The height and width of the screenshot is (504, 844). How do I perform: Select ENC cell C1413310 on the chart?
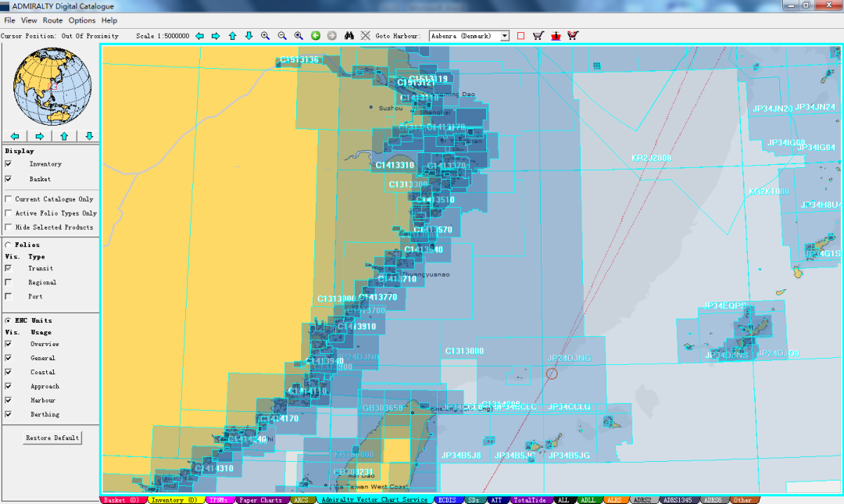395,166
